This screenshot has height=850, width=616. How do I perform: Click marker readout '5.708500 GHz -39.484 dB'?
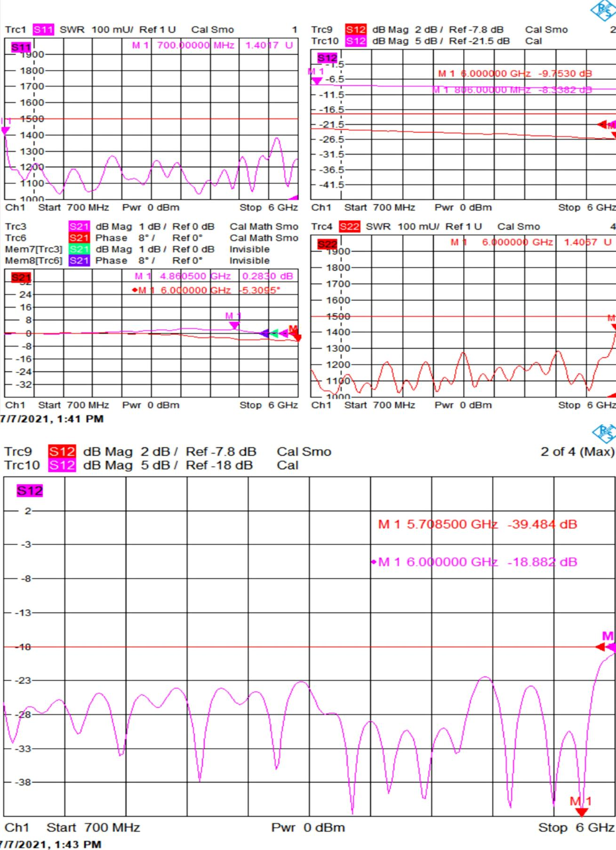478,524
